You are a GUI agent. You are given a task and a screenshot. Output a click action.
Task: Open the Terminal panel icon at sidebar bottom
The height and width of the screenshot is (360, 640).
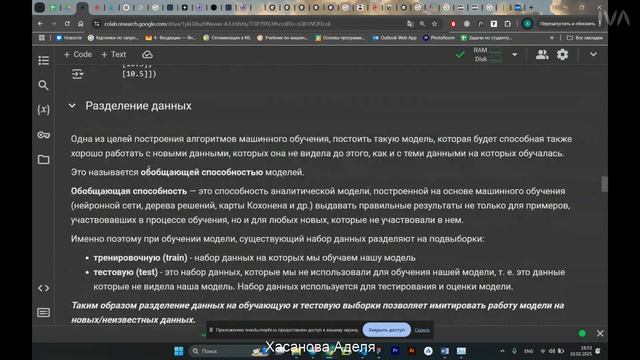pos(44,313)
